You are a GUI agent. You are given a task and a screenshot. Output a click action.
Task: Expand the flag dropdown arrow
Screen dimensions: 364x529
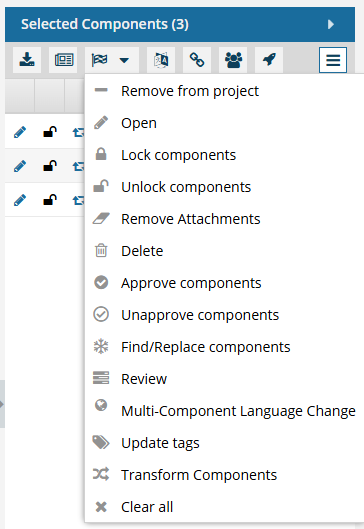click(124, 60)
